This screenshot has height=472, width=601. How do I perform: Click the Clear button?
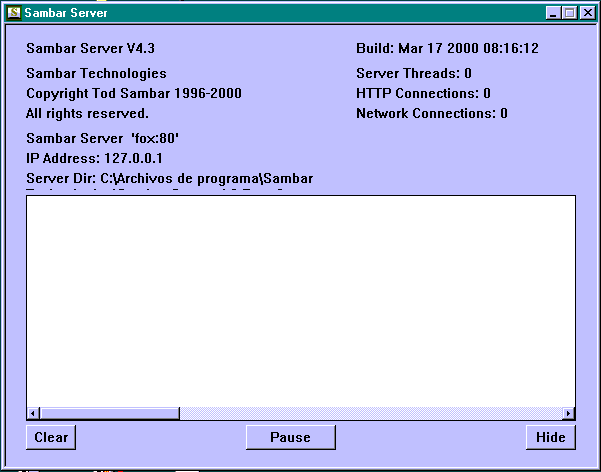(51, 437)
